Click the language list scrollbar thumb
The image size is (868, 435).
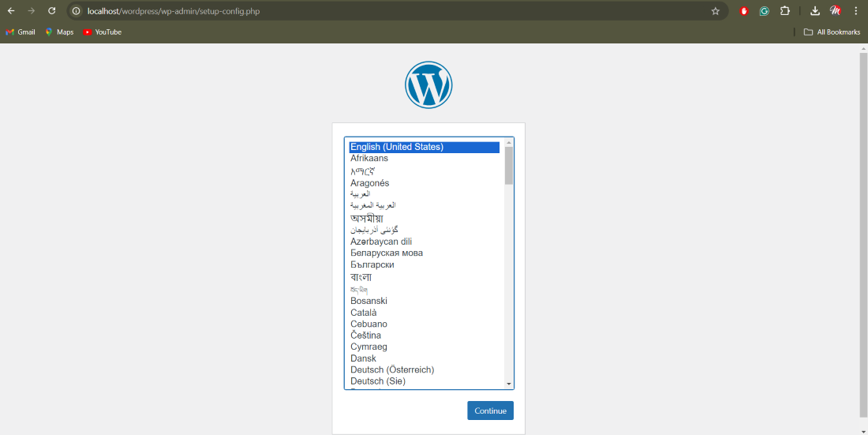[x=509, y=166]
